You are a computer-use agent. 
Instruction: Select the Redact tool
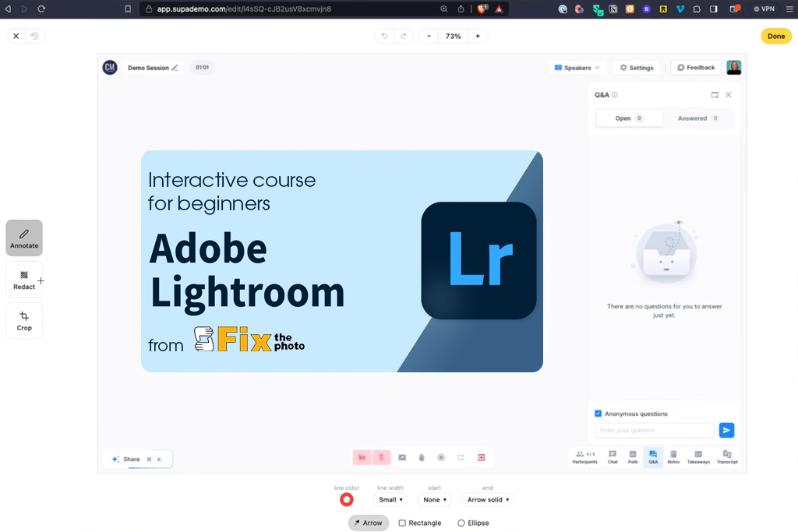click(x=24, y=279)
